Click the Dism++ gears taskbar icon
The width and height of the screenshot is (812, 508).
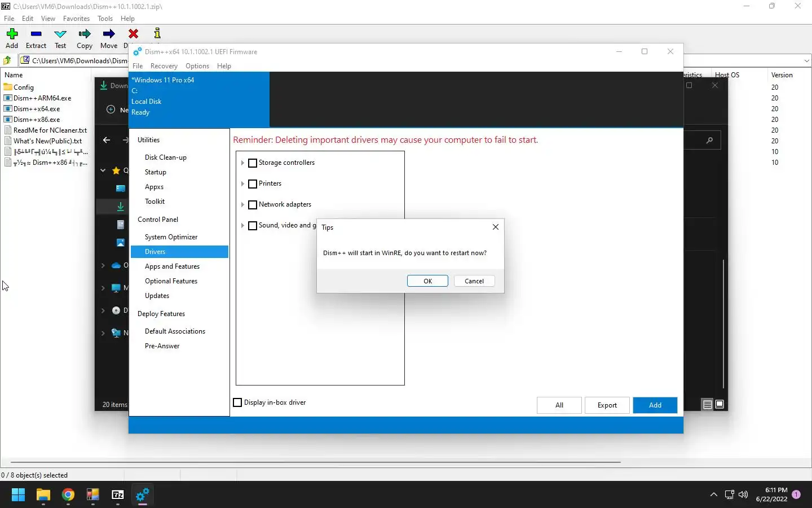point(143,495)
